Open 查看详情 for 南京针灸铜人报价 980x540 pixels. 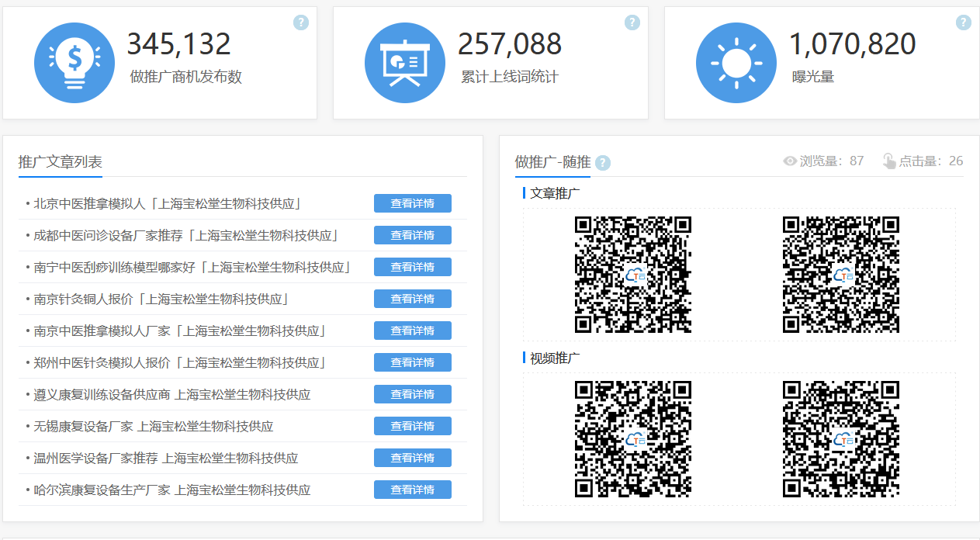413,299
